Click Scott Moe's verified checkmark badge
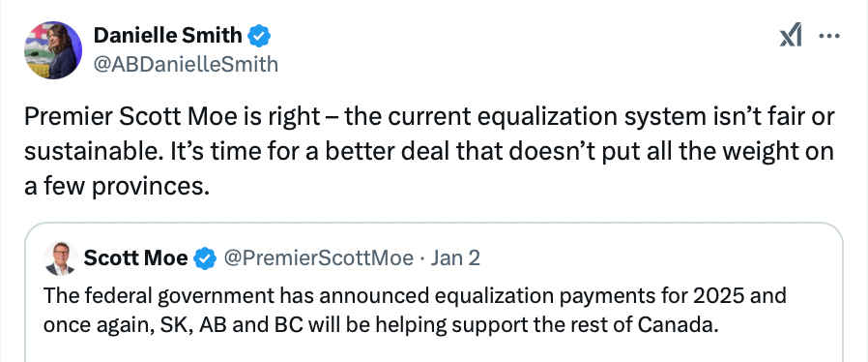The image size is (868, 362). click(205, 258)
